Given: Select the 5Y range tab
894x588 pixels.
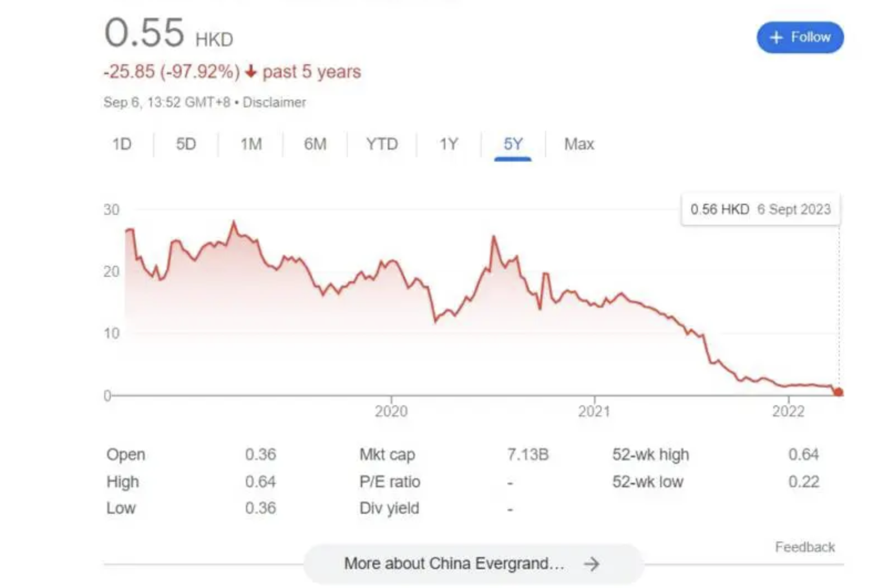Looking at the screenshot, I should point(513,145).
